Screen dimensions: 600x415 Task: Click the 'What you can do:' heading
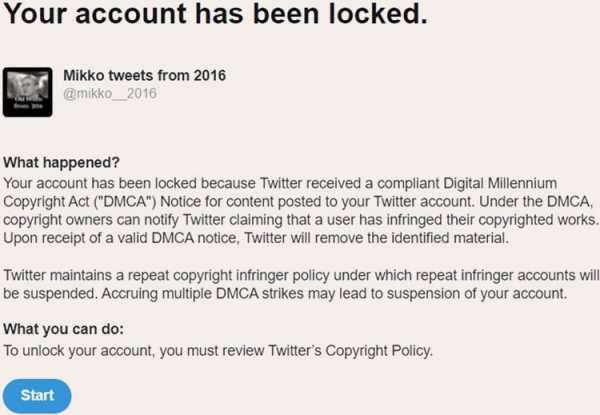(x=64, y=329)
